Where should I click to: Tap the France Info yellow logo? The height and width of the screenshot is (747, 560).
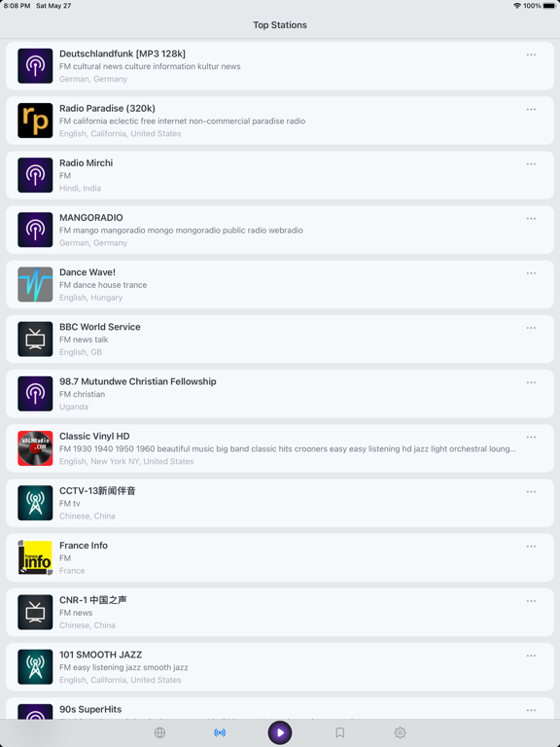(x=35, y=557)
